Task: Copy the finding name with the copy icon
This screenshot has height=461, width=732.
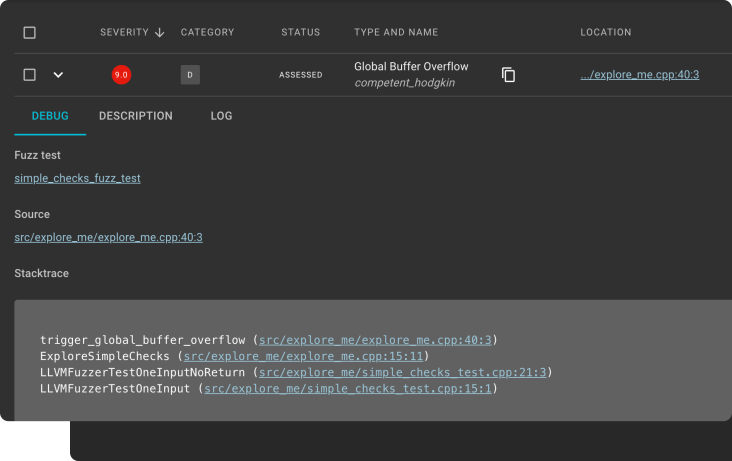Action: [508, 75]
